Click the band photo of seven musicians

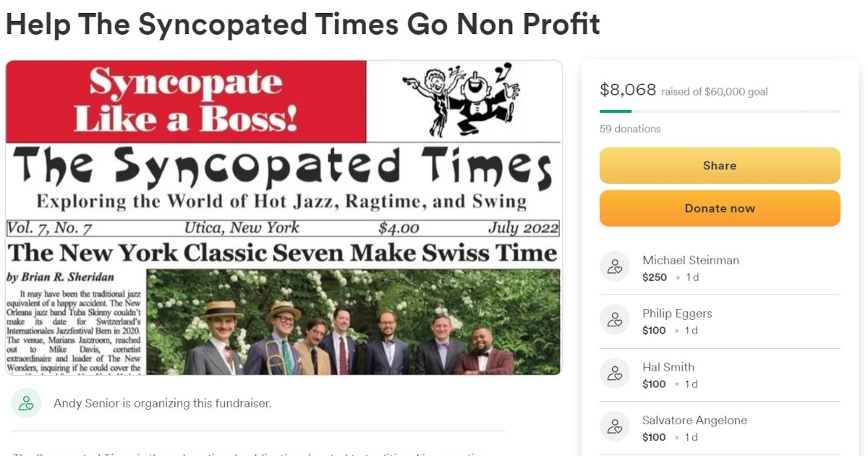pyautogui.click(x=353, y=321)
